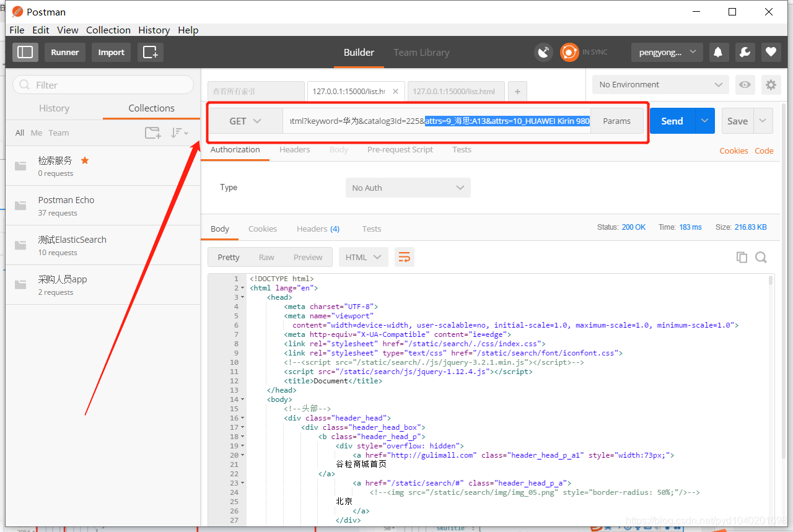
Task: Open the GET method dropdown
Action: tap(245, 121)
